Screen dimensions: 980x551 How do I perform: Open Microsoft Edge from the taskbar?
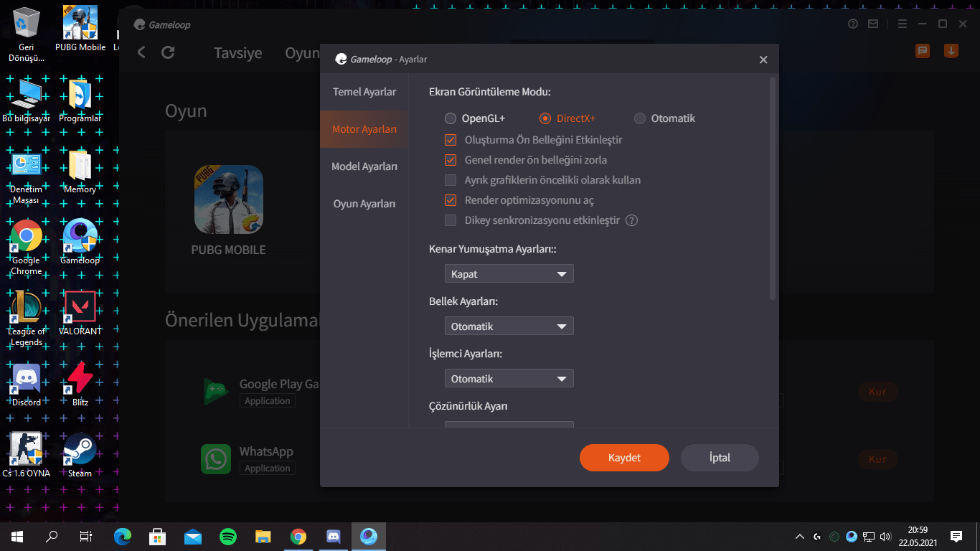123,536
